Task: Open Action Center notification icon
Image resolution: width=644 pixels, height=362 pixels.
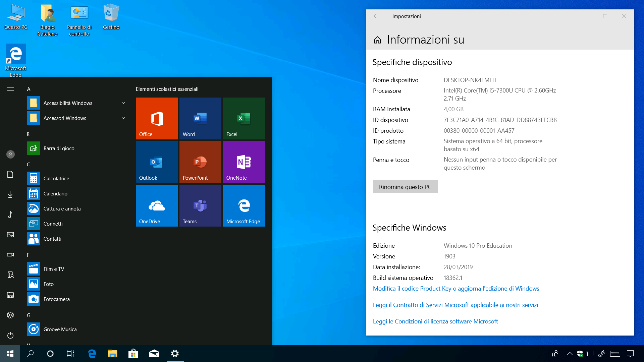Action: tap(630, 354)
